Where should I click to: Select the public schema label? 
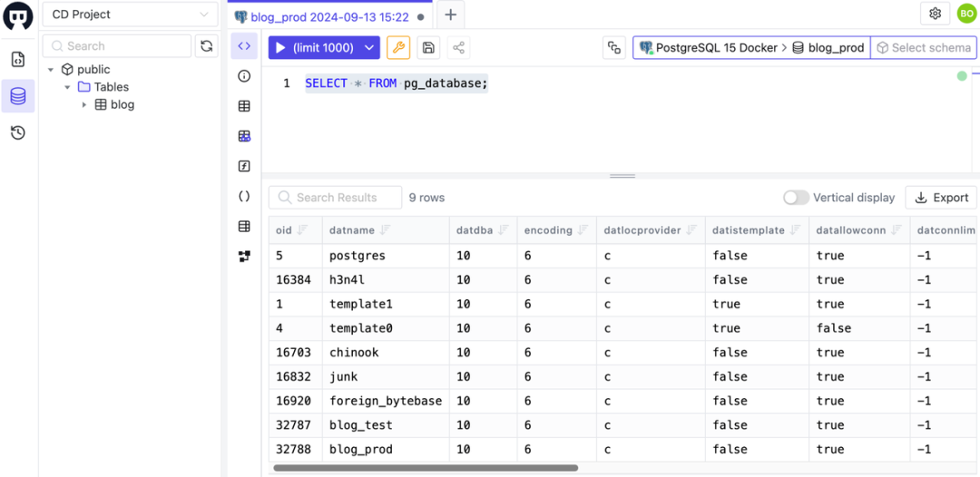coord(93,70)
